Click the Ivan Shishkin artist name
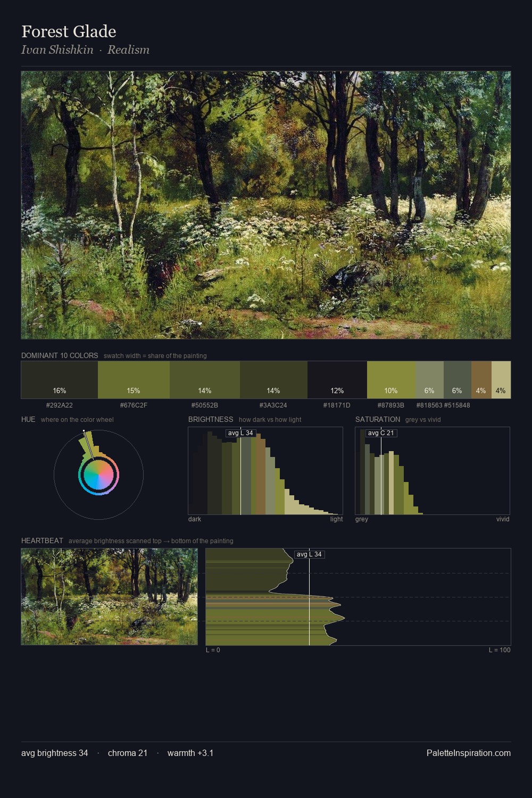Image resolution: width=532 pixels, height=798 pixels. tap(57, 49)
